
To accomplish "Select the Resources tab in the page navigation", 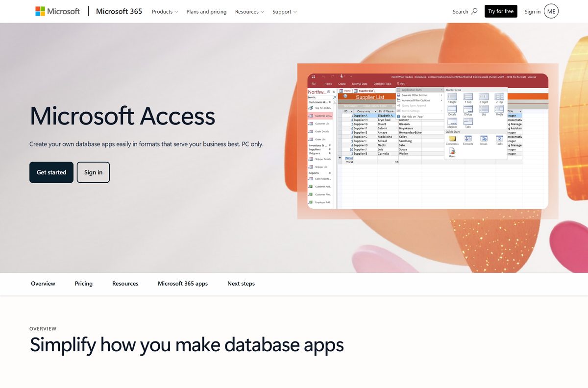I will [x=125, y=284].
